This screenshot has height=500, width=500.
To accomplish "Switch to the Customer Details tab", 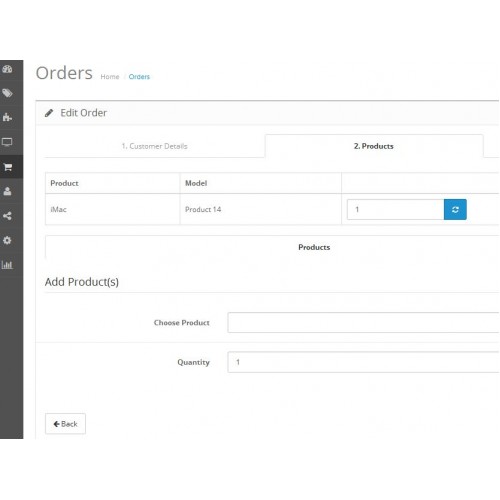I will (155, 146).
